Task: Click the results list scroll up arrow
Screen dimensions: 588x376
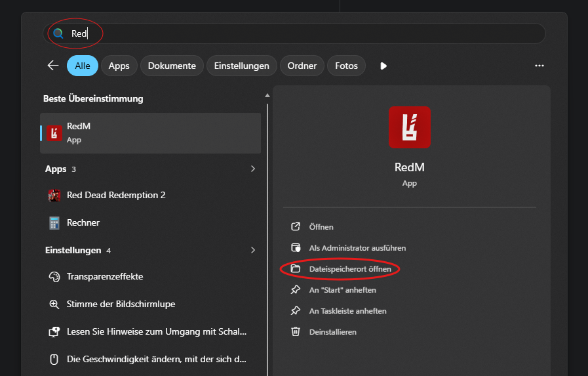Action: coord(267,96)
